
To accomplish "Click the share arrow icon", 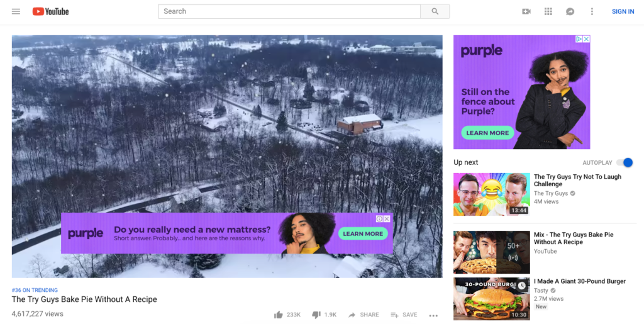I will (352, 315).
